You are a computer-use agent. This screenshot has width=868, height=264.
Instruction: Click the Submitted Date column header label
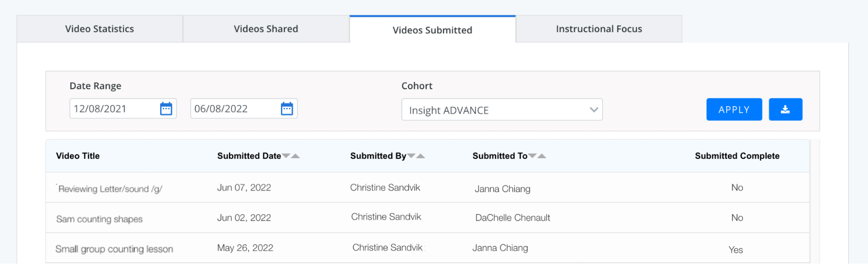249,156
